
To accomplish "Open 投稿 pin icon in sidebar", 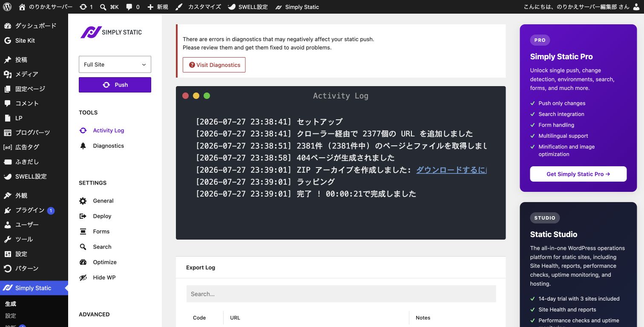I will coord(8,60).
